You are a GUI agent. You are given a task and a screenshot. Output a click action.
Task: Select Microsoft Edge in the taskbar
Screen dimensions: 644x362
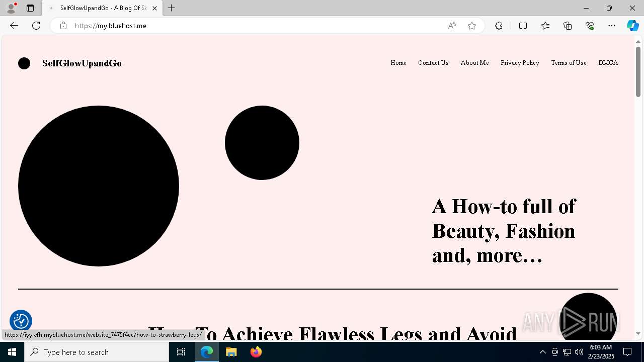(x=207, y=352)
